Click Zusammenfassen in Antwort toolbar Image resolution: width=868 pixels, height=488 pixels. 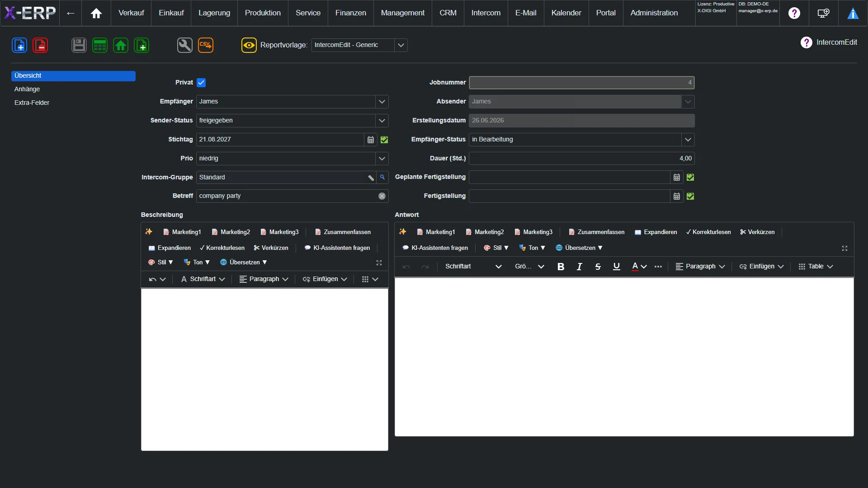click(596, 232)
